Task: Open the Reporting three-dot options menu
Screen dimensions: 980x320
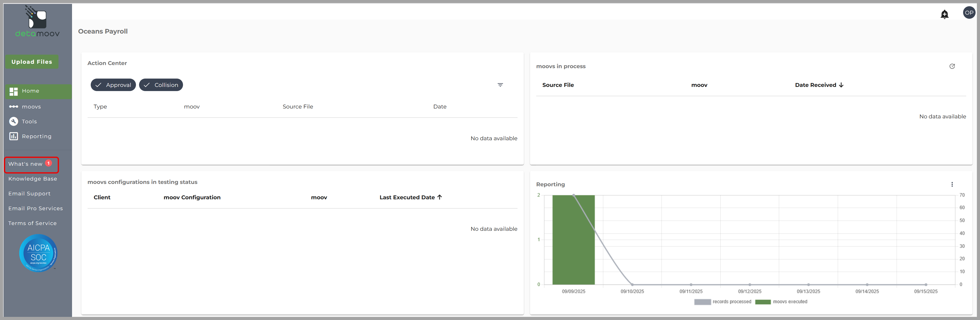Action: coord(952,184)
